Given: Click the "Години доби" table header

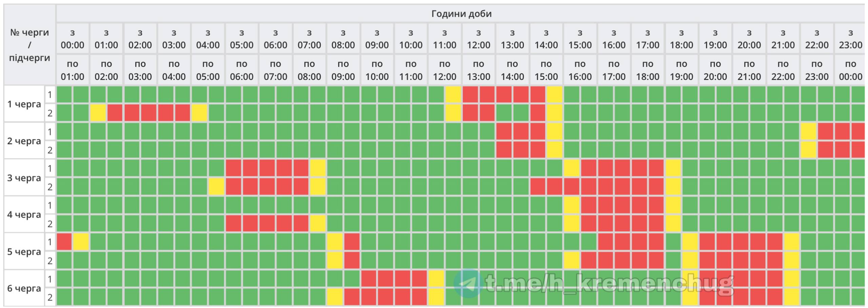Looking at the screenshot, I should pos(461,14).
